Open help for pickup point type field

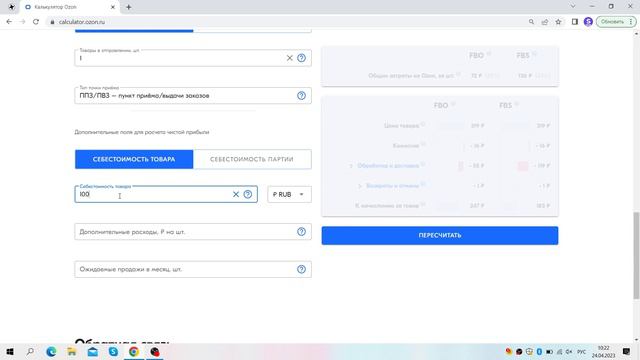point(301,96)
